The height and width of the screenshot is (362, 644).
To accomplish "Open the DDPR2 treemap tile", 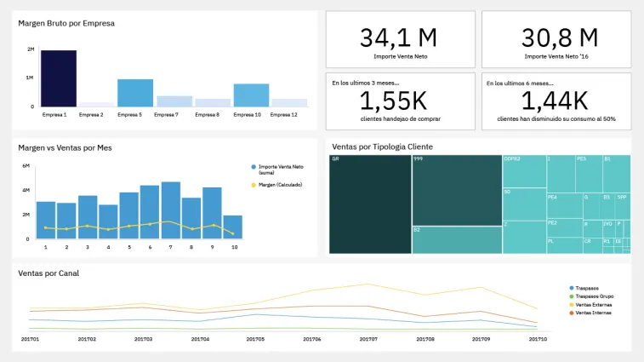I will [525, 171].
